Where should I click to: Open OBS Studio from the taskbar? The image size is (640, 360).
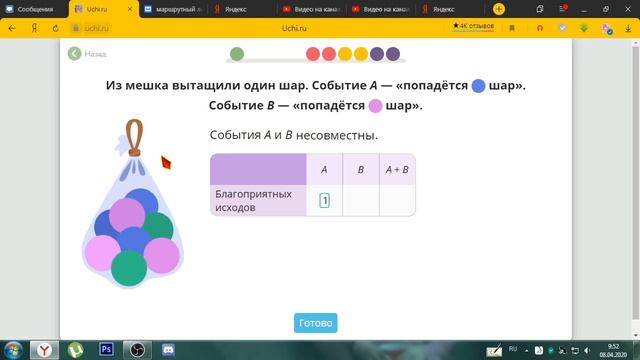pos(138,350)
